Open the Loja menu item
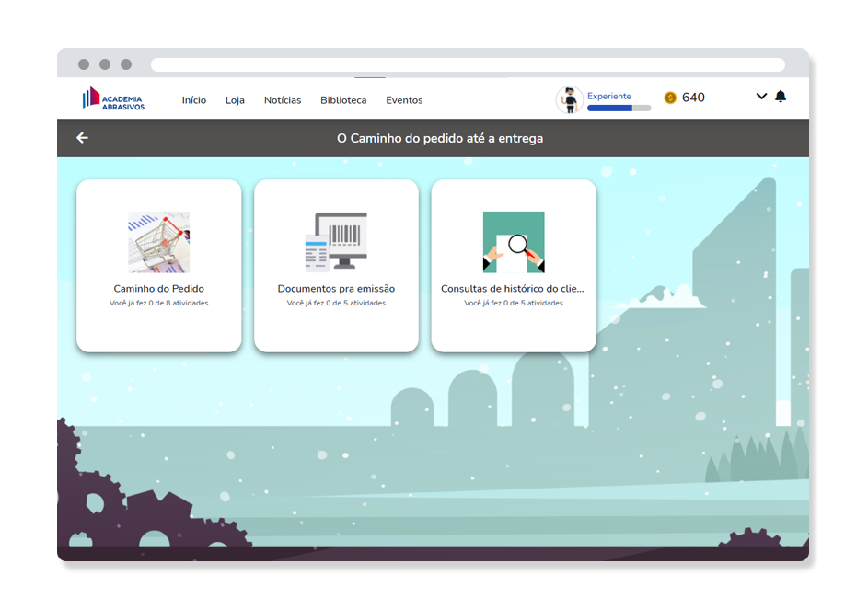The height and width of the screenshot is (598, 868). click(x=235, y=100)
